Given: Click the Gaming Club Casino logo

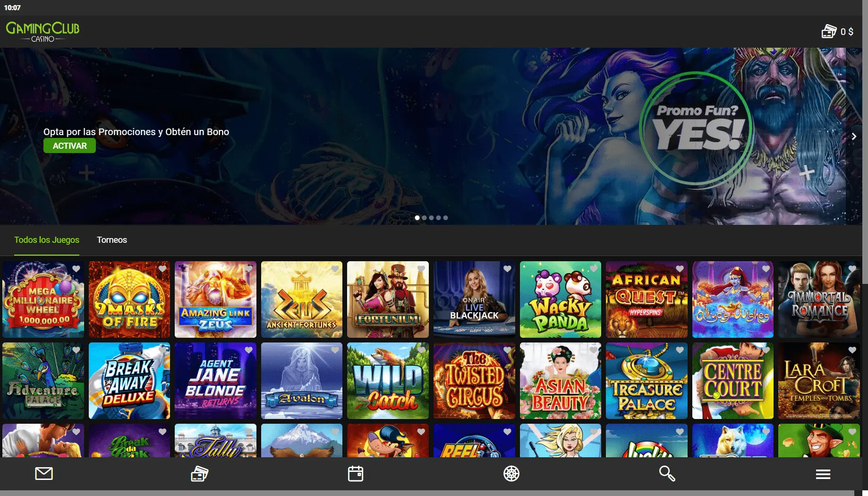Looking at the screenshot, I should click(42, 30).
